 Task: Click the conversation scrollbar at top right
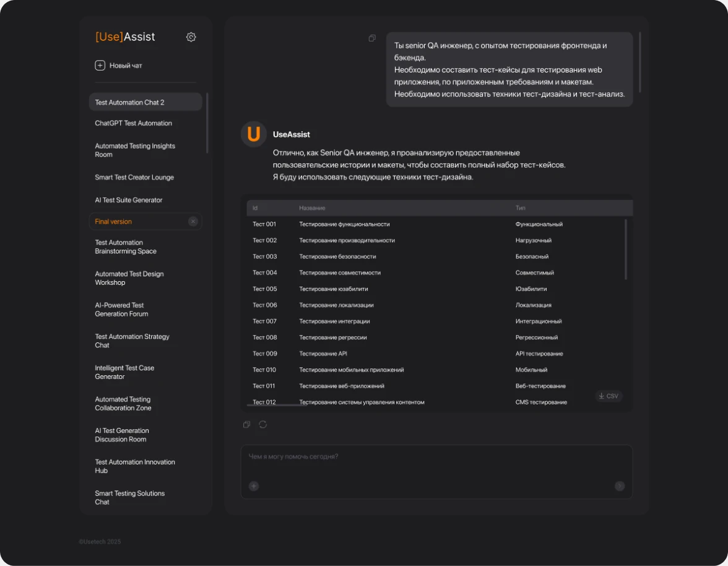pyautogui.click(x=640, y=62)
